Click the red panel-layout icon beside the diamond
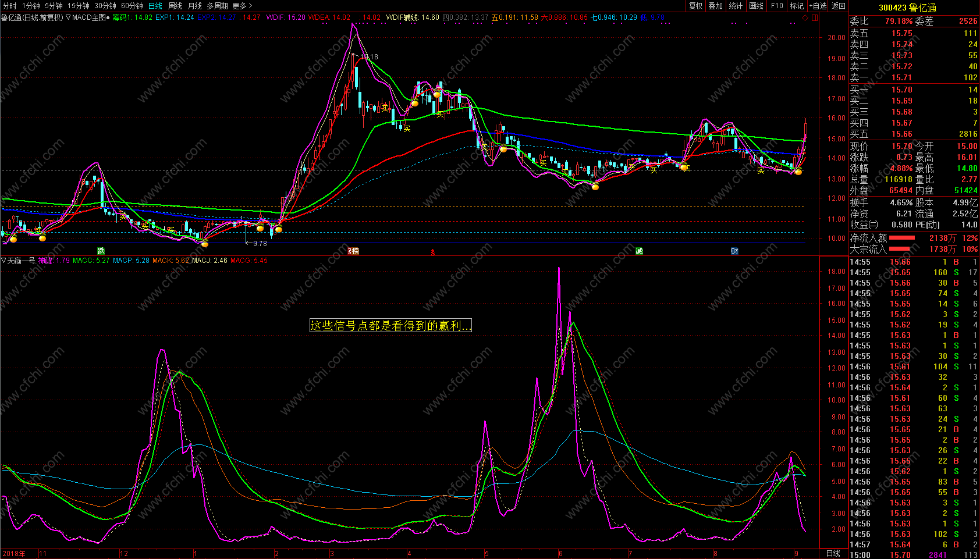 click(815, 17)
